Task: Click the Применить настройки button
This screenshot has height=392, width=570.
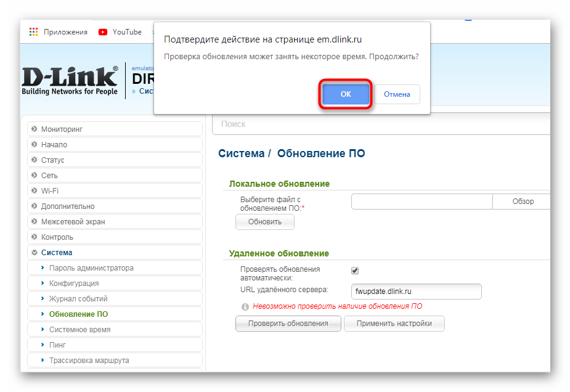Action: pyautogui.click(x=394, y=324)
